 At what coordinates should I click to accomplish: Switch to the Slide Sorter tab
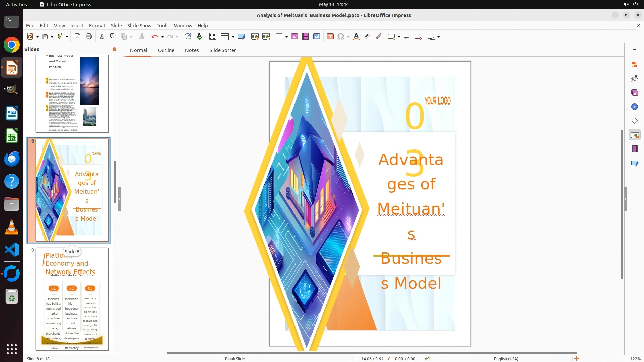222,50
